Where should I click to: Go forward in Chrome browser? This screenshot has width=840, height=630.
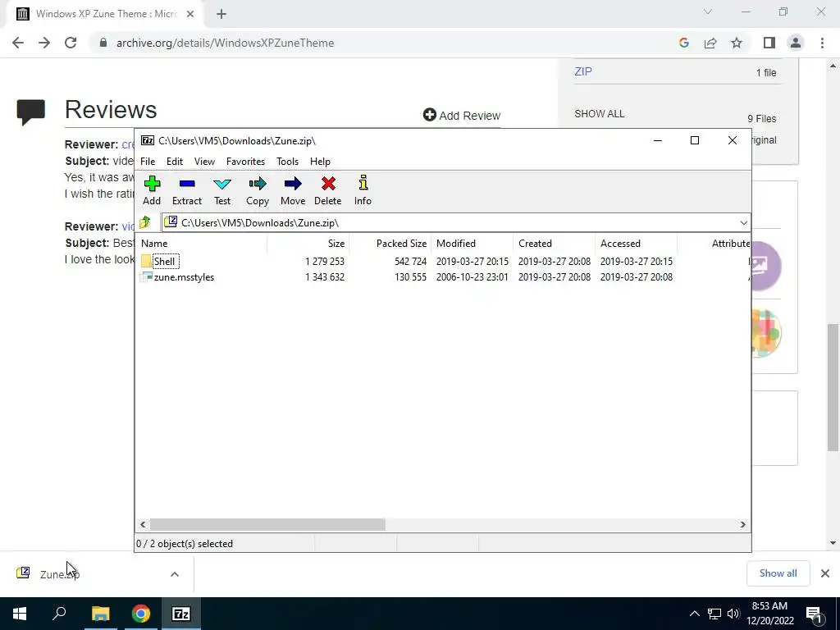tap(44, 43)
